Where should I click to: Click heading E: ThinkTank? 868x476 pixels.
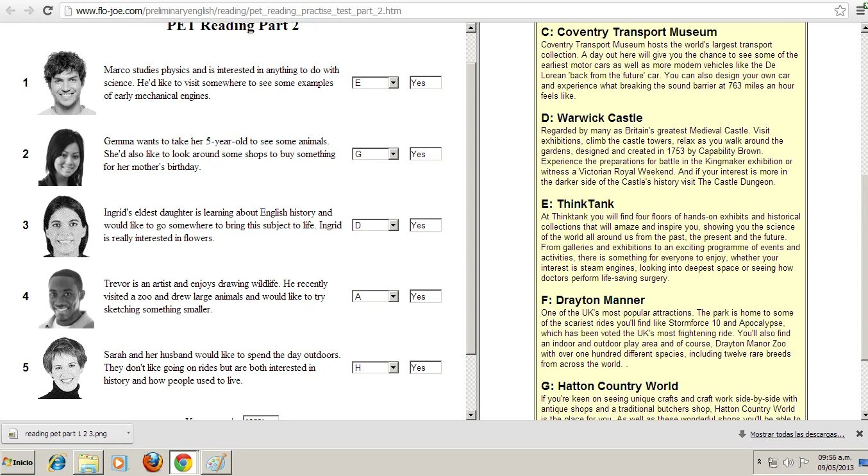(578, 204)
